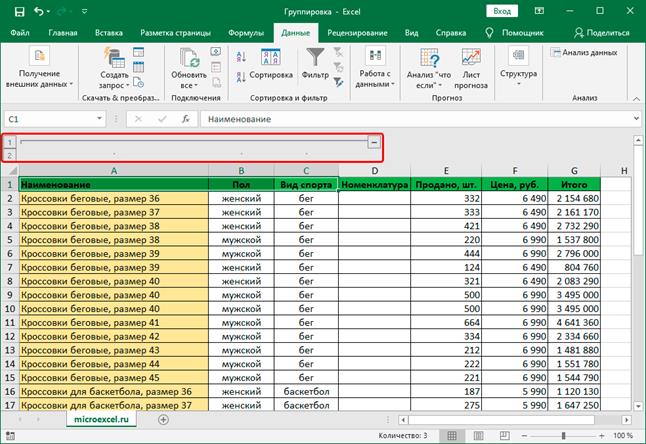This screenshot has width=646, height=444.
Task: Open the Формулы tab
Action: pos(246,33)
